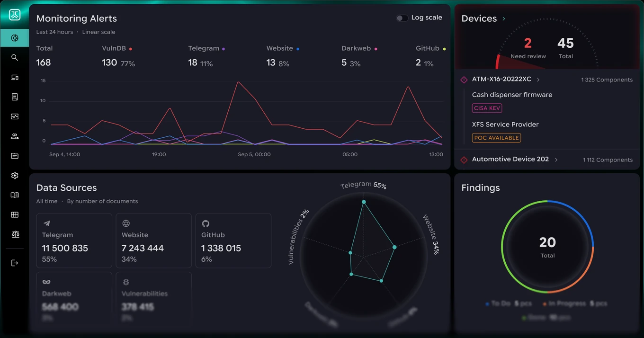Click the app logo in the sidebar
Viewport: 644px width, 338px height.
pyautogui.click(x=15, y=15)
